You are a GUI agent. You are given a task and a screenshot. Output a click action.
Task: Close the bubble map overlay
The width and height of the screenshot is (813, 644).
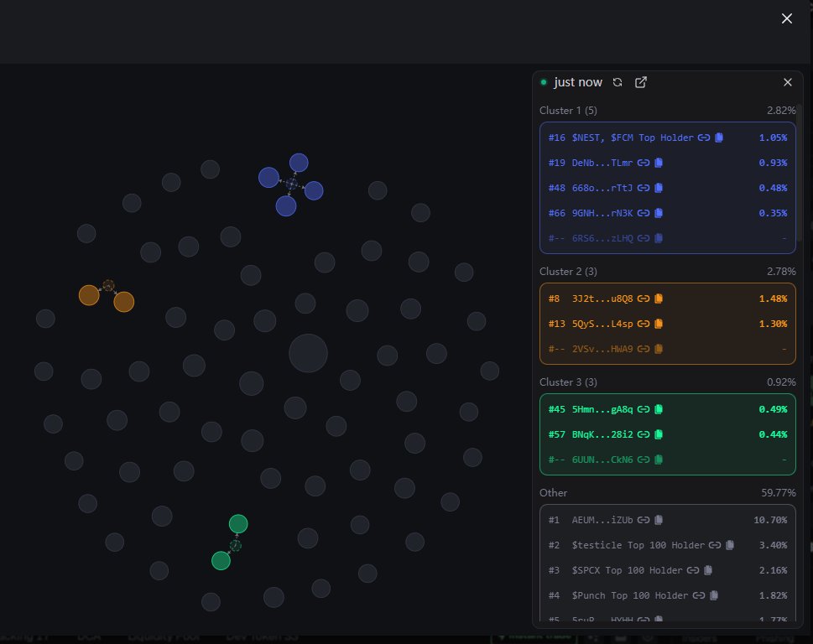pos(786,18)
